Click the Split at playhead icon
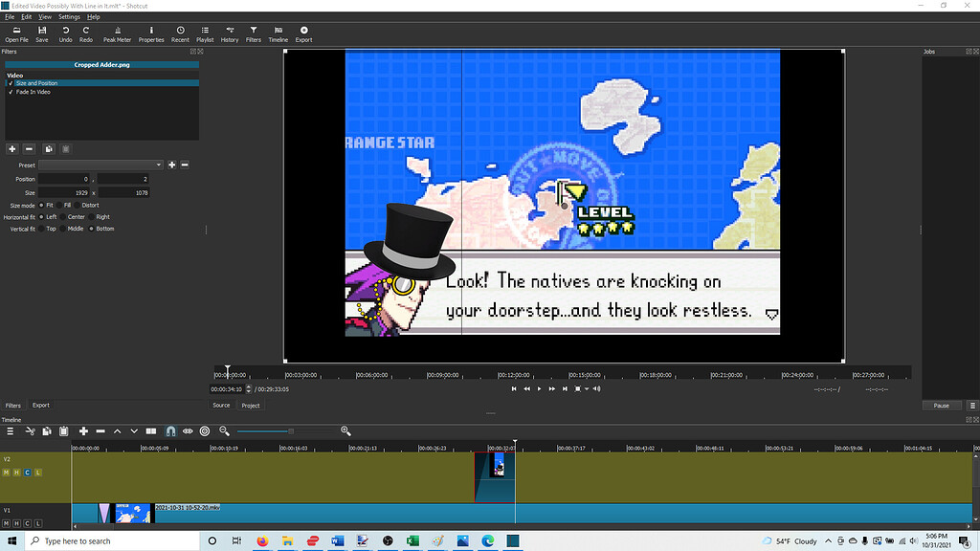The width and height of the screenshot is (980, 551). (x=151, y=431)
